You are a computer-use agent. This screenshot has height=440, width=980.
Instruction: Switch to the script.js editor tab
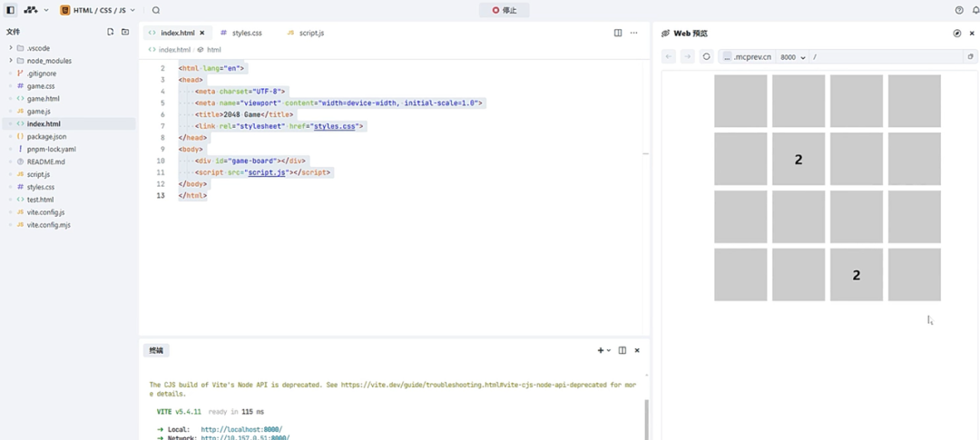click(x=306, y=33)
